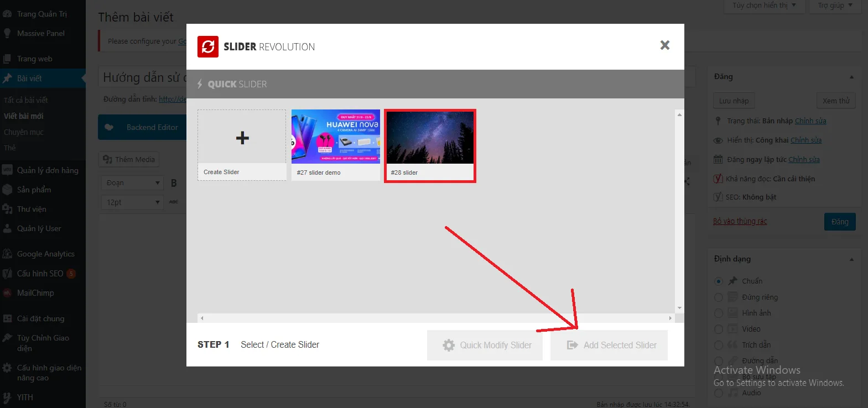Open Tất cả bài viết submenu
Viewport: 868px width, 408px height.
click(x=26, y=100)
